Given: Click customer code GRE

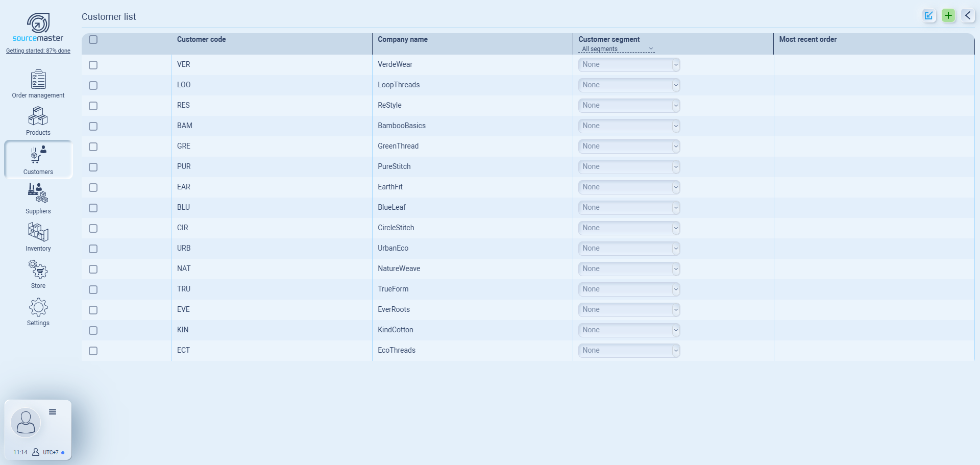Looking at the screenshot, I should tap(184, 146).
